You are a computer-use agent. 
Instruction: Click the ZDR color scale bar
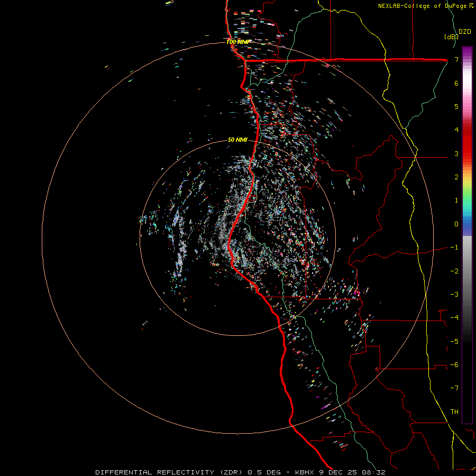(467, 235)
